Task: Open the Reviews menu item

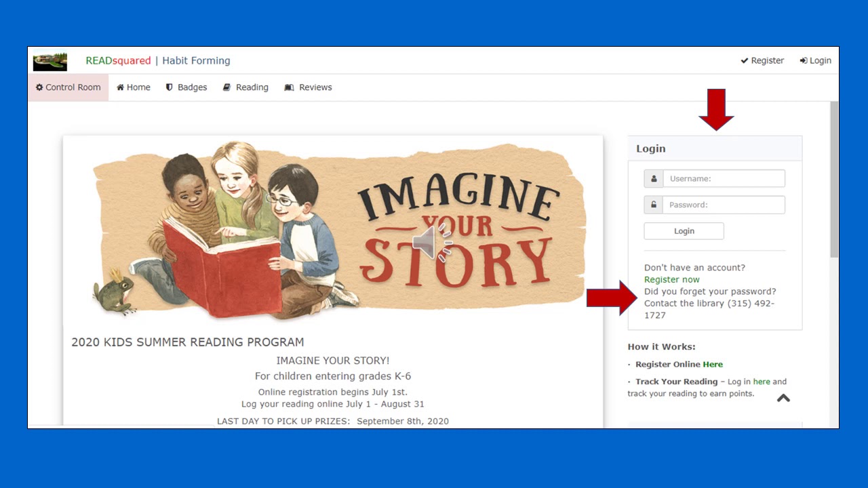Action: click(x=308, y=87)
